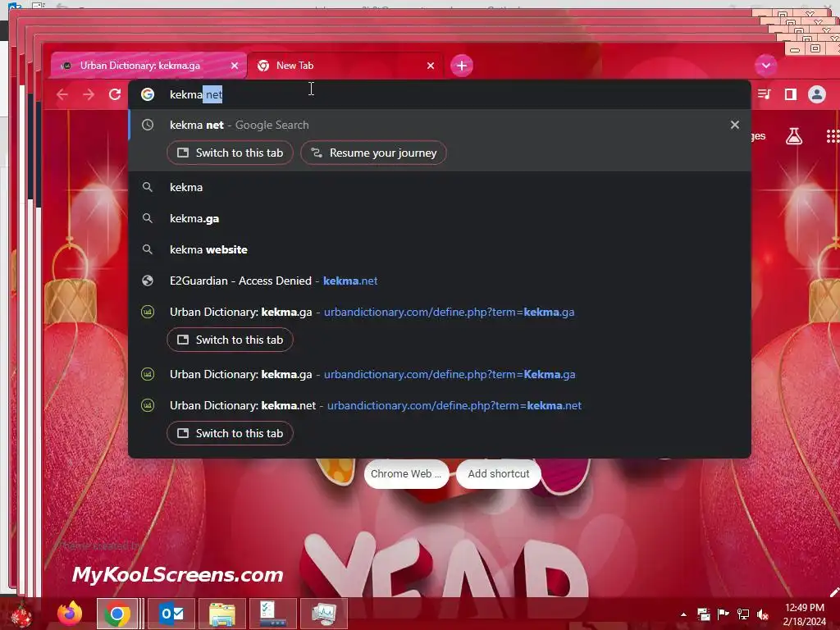
Task: Select the New Tab tab
Action: 345,66
